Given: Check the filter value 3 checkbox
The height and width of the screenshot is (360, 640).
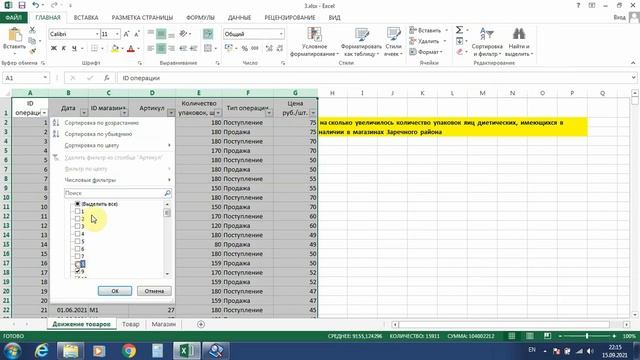Looking at the screenshot, I should (78, 226).
